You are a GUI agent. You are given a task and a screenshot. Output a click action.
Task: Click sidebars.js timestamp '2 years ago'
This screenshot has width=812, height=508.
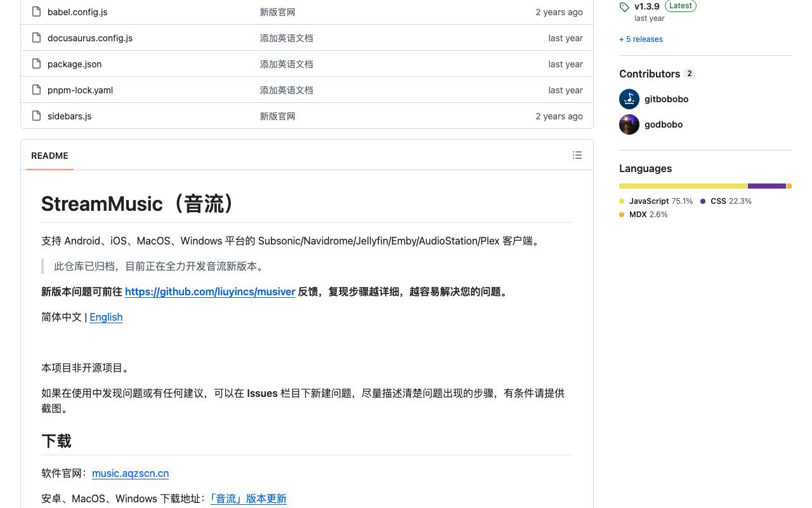pos(559,116)
